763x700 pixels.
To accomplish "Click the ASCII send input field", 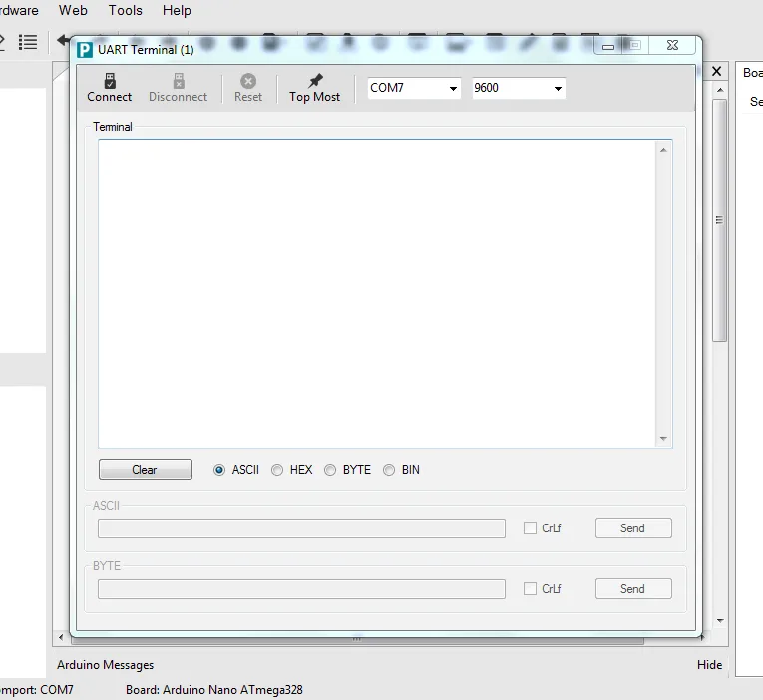I will [x=301, y=528].
